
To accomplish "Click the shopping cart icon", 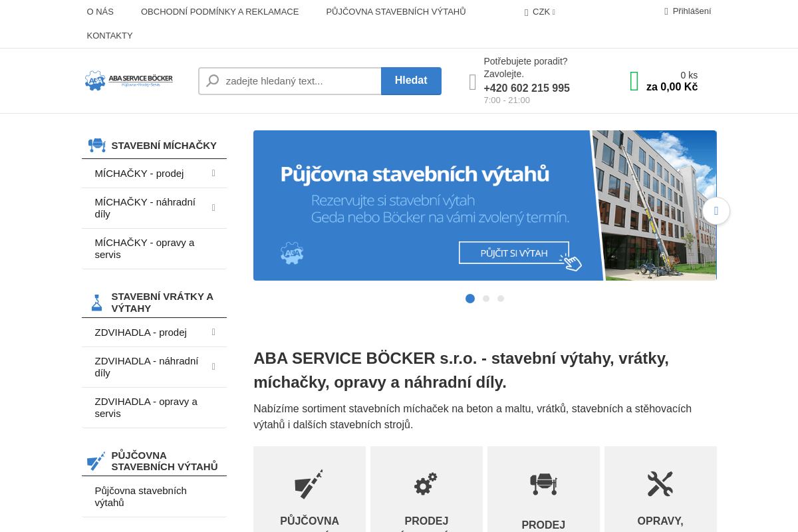I will [x=632, y=80].
